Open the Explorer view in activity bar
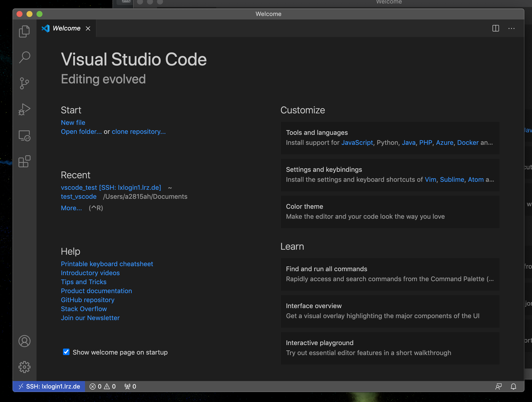The width and height of the screenshot is (532, 402). 24,31
